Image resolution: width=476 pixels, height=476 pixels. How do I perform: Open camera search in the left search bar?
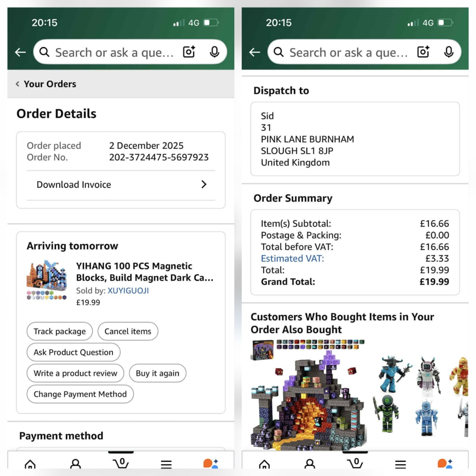tap(189, 52)
